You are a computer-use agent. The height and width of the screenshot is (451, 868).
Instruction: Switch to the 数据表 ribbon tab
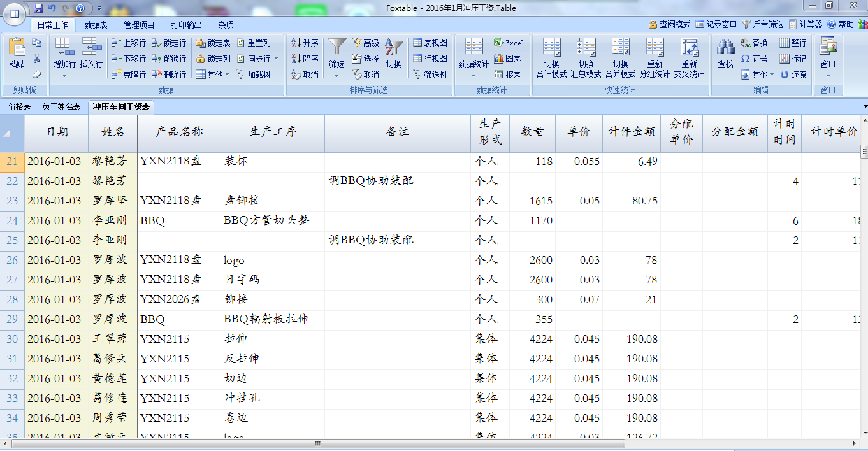click(96, 25)
